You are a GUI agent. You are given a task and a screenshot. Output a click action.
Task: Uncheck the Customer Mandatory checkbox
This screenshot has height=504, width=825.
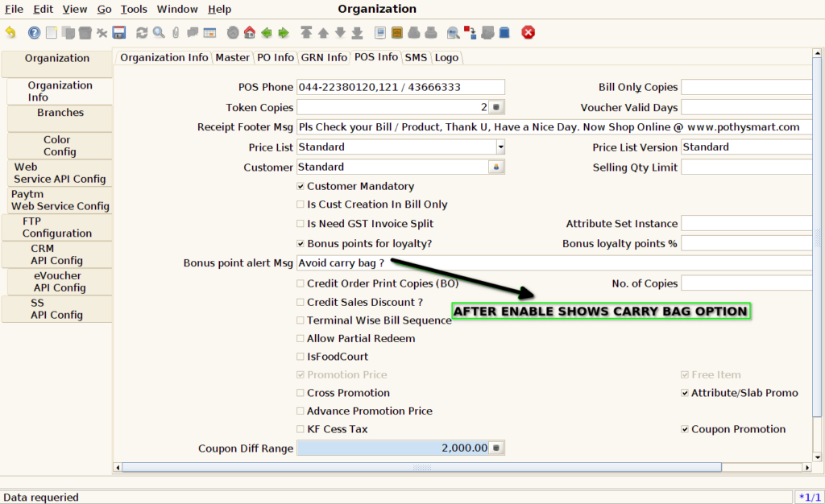(301, 186)
